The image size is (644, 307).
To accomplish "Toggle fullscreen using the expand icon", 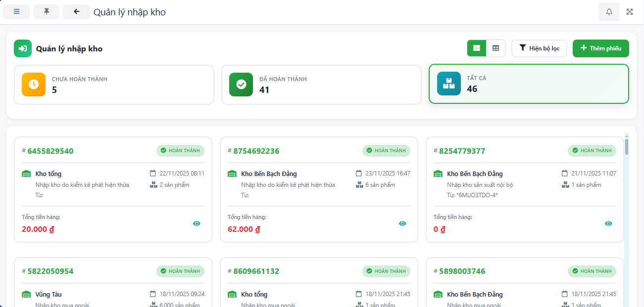I will (630, 12).
